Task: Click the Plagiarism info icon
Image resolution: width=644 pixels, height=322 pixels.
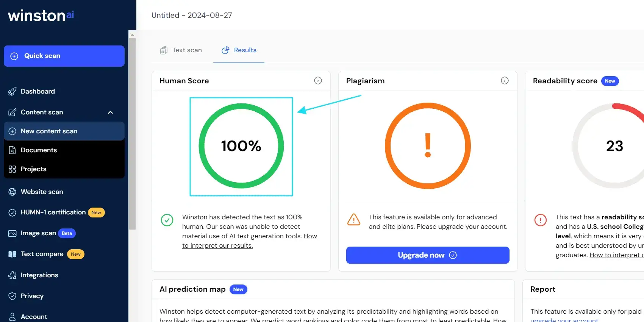Action: click(x=505, y=81)
